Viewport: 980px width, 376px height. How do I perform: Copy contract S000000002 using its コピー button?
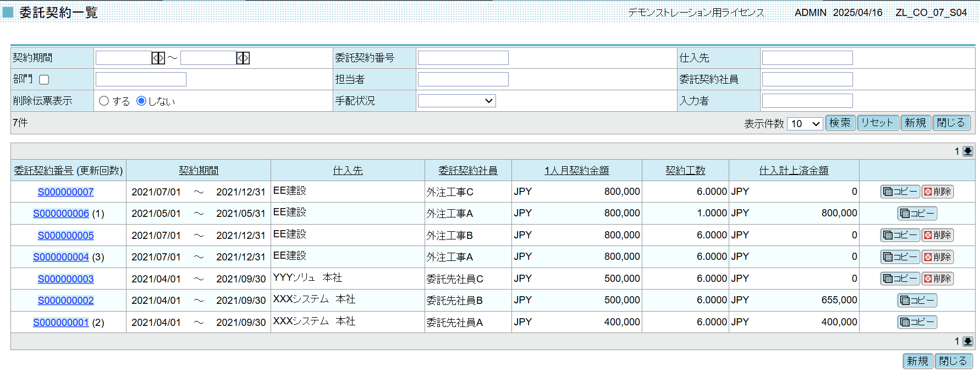point(917,300)
